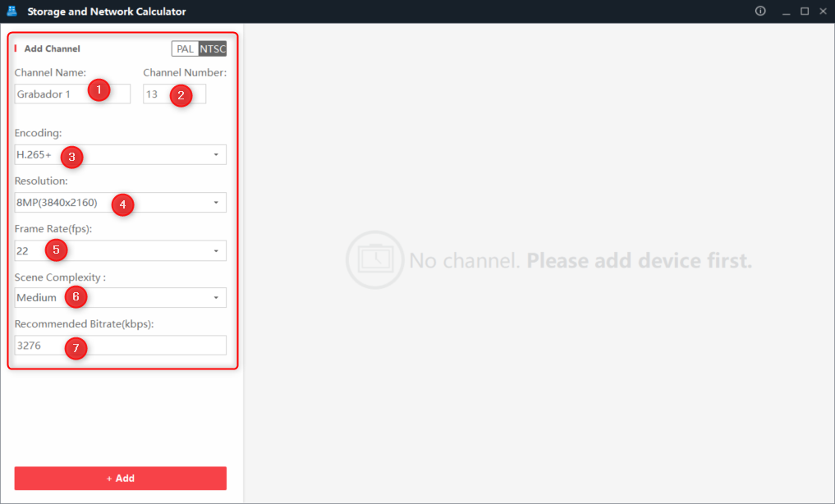This screenshot has height=504, width=835.
Task: Focus the Channel Number field
Action: (174, 94)
